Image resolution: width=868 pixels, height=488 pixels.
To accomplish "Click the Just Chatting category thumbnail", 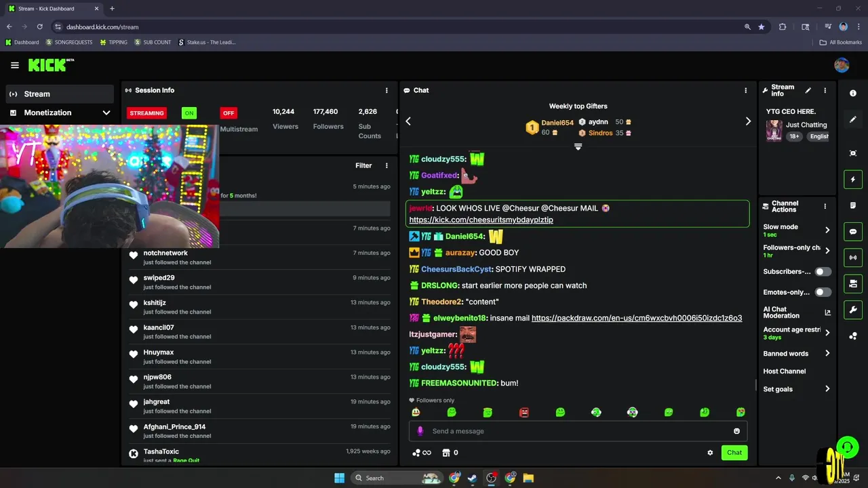I will coord(774,130).
